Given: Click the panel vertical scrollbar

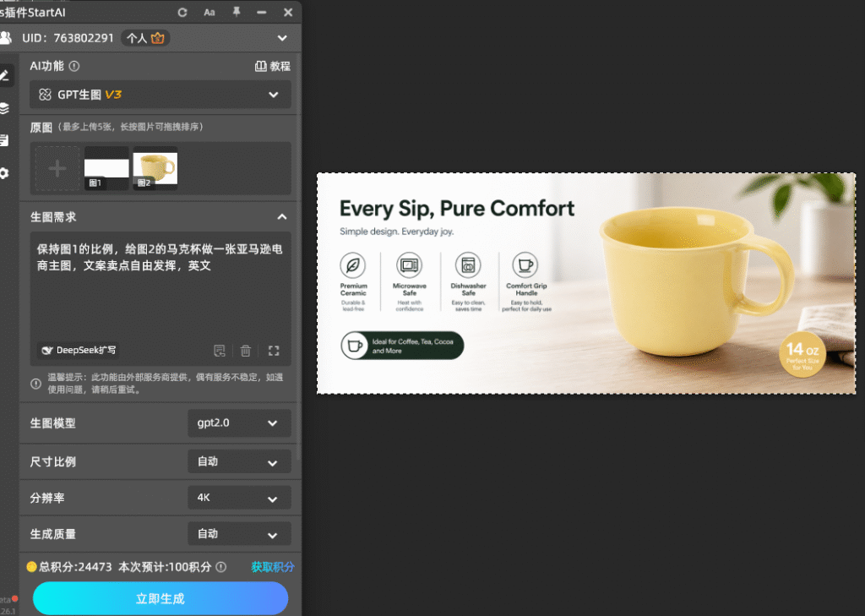Looking at the screenshot, I should click(298, 258).
